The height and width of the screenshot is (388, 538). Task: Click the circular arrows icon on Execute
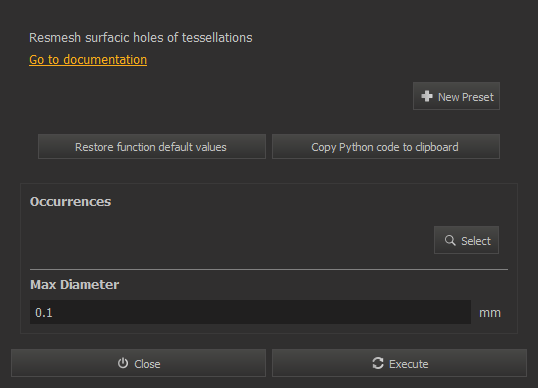378,363
